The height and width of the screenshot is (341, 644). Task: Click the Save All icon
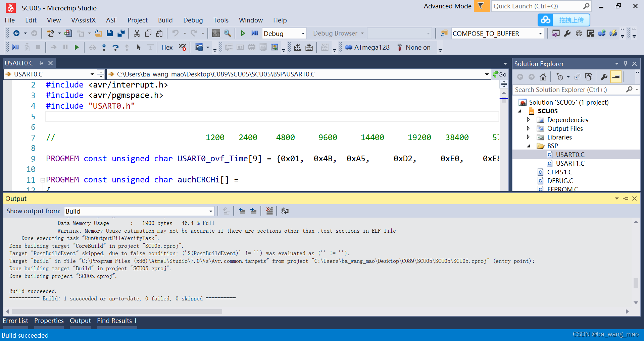tap(121, 33)
